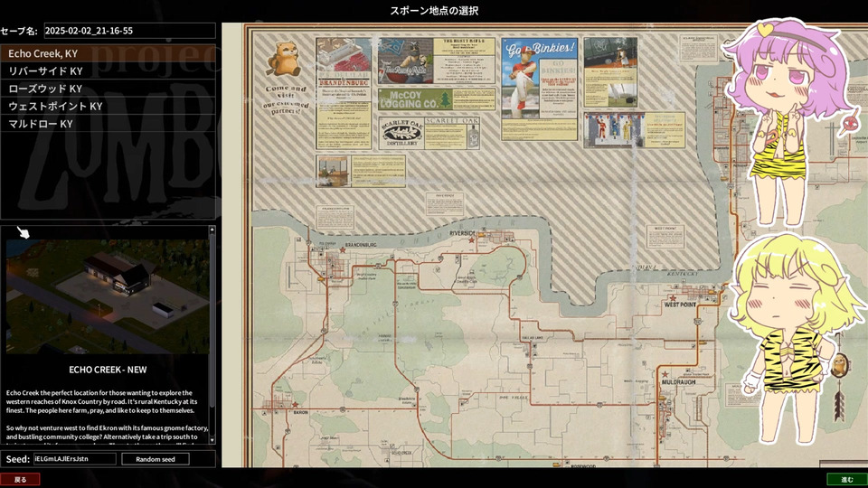Screen dimensions: 868x488
Task: Select Echo Creek, KY spawn location
Action: 108,53
